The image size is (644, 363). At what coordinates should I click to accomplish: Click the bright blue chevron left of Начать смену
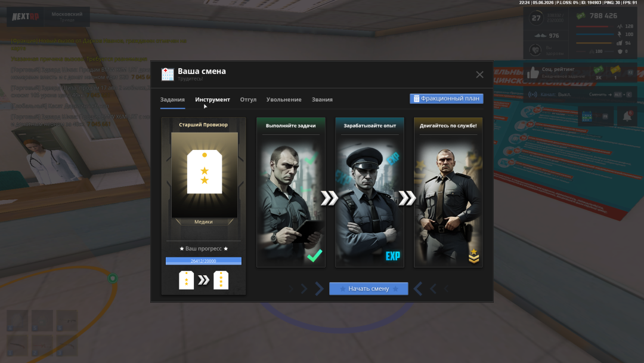coord(319,288)
